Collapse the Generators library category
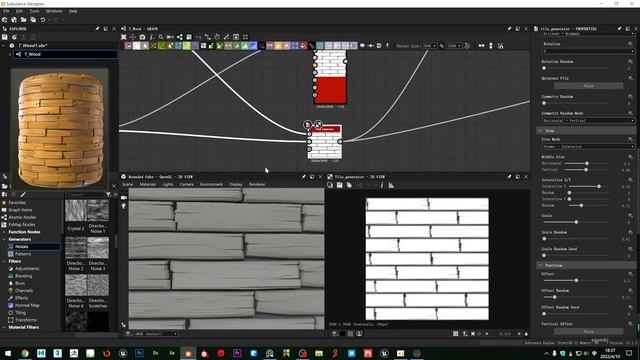 [x=4, y=239]
